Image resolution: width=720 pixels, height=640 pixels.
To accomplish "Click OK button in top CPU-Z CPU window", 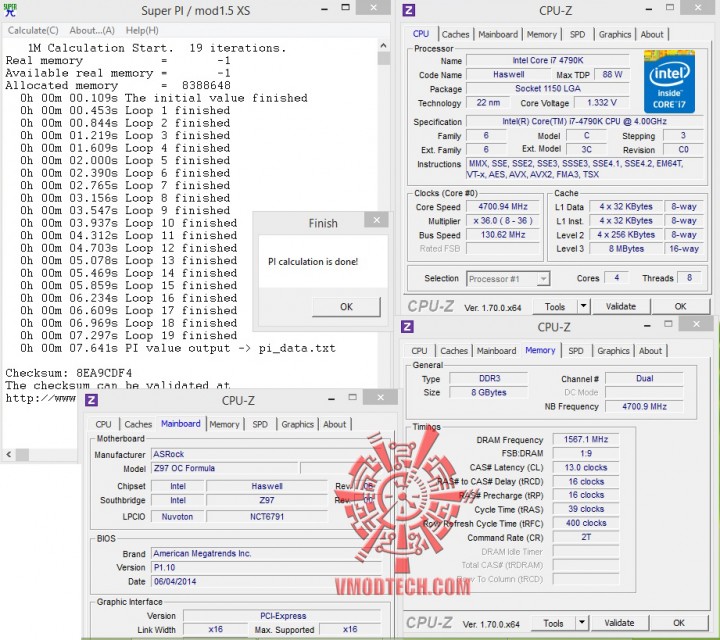I will click(680, 306).
